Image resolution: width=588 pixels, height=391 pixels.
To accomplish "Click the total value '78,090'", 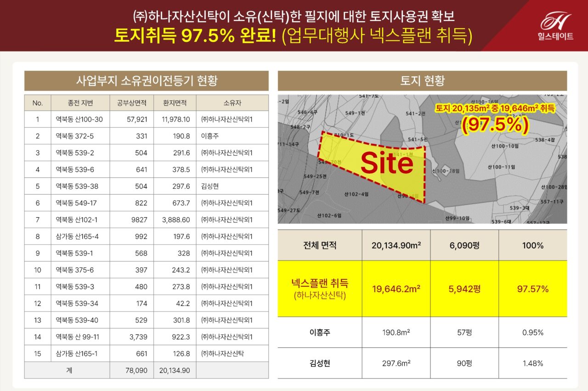I will click(137, 370).
